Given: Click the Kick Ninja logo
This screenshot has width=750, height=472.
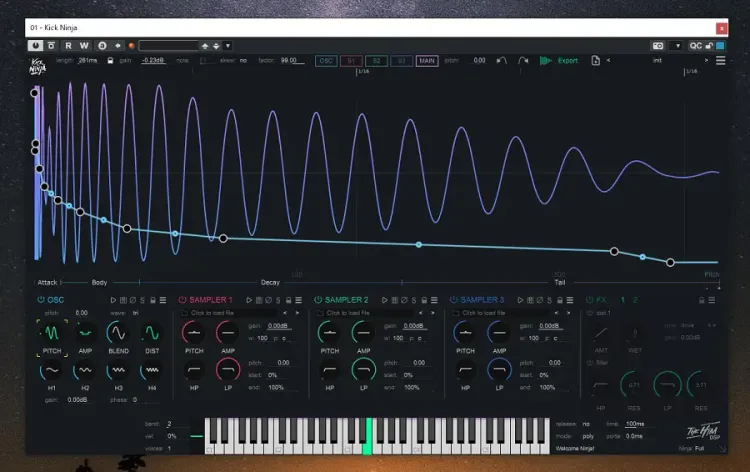Looking at the screenshot, I should point(38,66).
